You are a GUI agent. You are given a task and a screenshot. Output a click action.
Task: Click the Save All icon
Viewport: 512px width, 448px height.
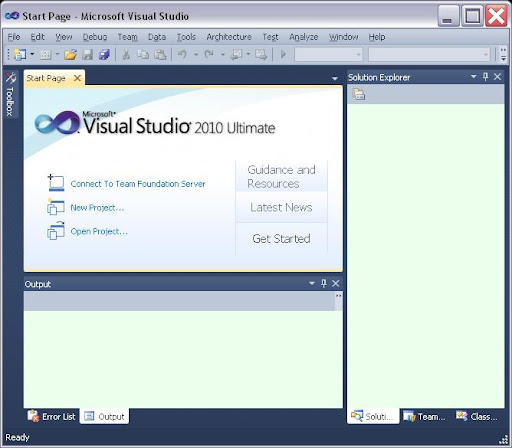pos(104,54)
